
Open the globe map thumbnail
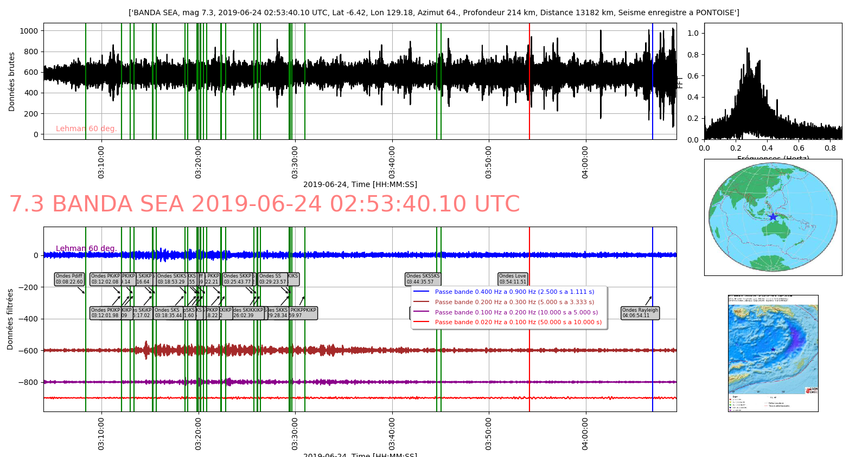click(773, 217)
